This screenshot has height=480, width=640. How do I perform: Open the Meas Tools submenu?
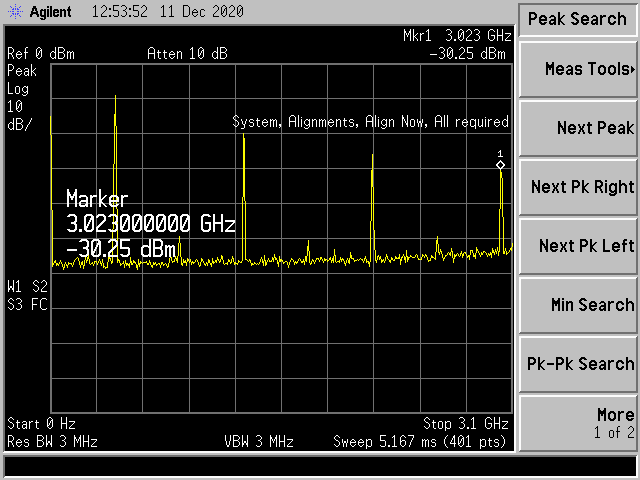pos(578,69)
